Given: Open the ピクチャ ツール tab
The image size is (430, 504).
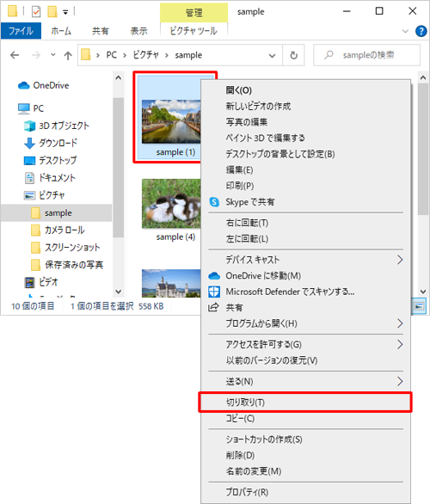Looking at the screenshot, I should click(193, 31).
